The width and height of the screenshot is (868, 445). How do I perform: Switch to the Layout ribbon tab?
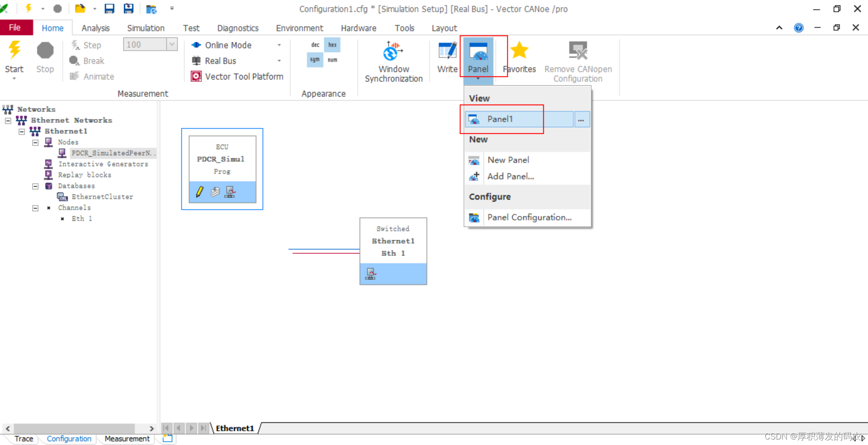444,28
